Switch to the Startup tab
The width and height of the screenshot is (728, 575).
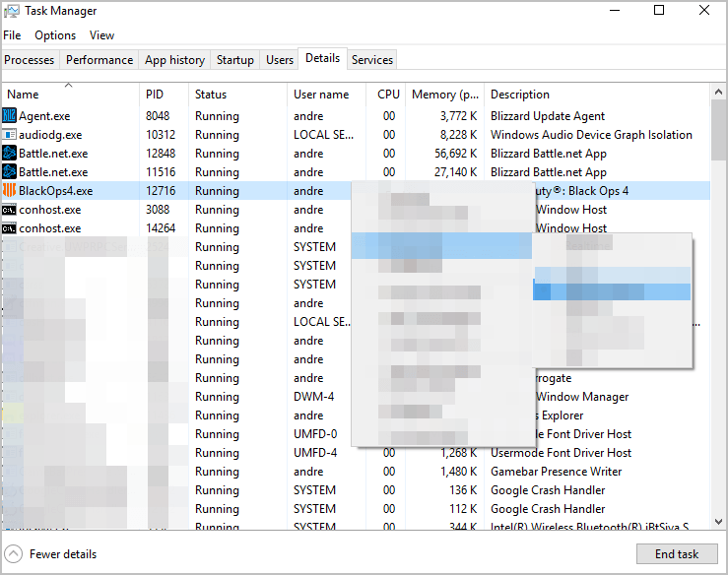point(234,60)
